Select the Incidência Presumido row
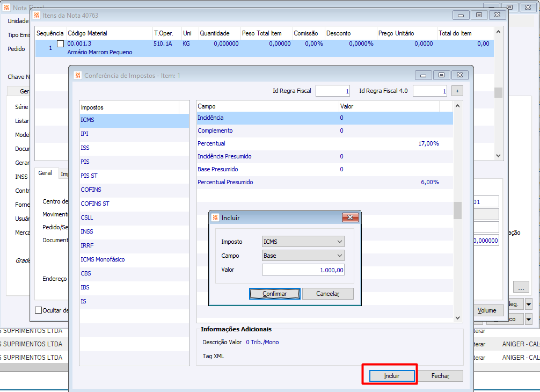Screen dimensions: 540x392 [325, 156]
